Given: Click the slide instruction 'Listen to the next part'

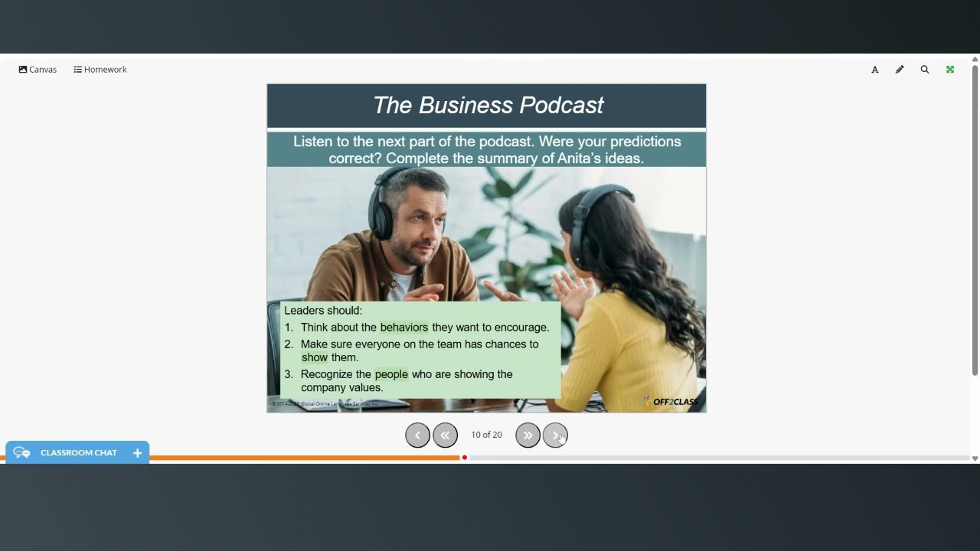Looking at the screenshot, I should point(486,150).
